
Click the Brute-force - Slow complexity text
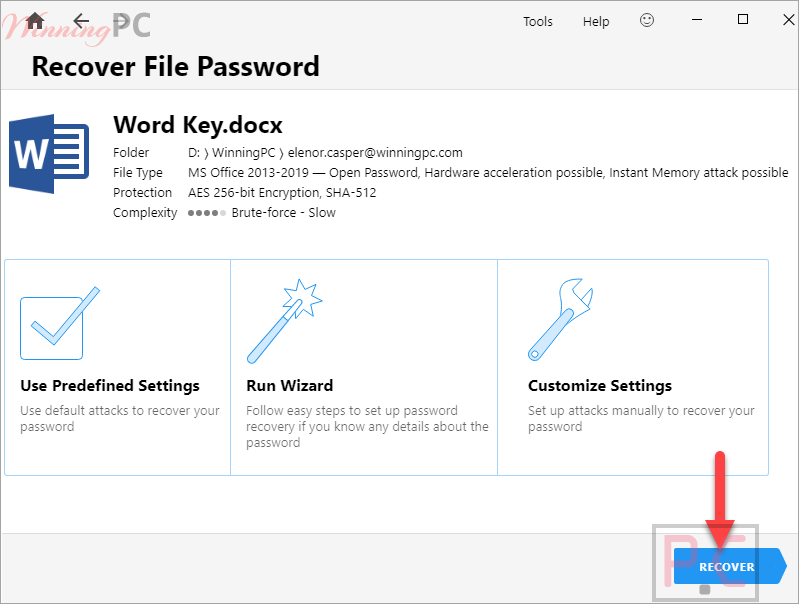[x=283, y=213]
